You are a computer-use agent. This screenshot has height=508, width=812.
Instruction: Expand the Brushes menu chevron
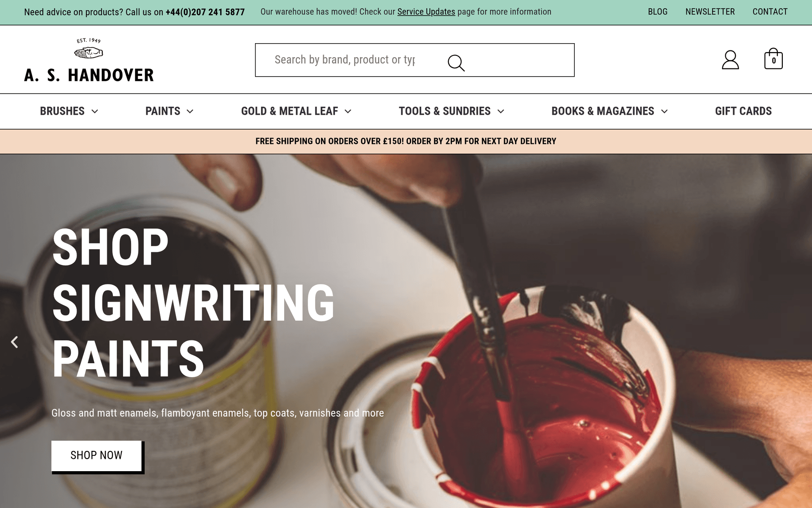click(95, 111)
